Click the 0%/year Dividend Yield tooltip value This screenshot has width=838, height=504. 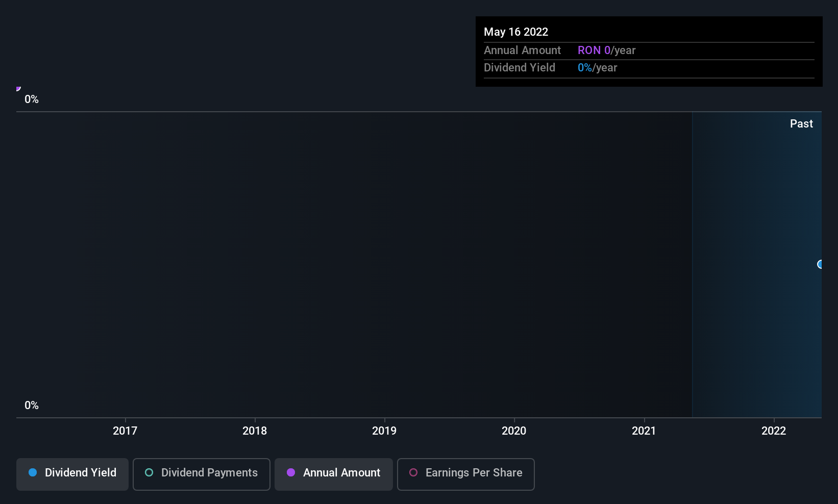(x=597, y=68)
